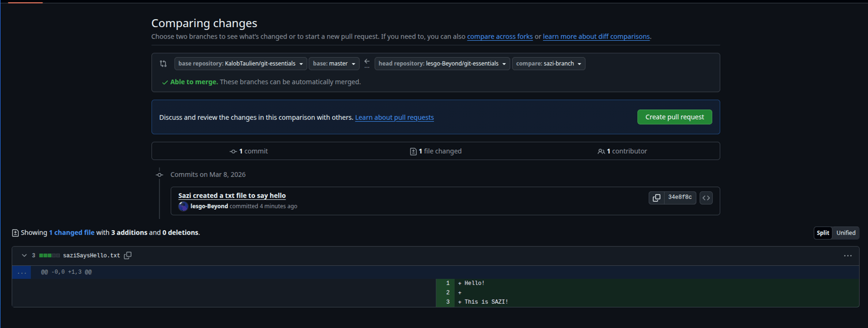
Task: Switch diff view to Unified
Action: [846, 232]
